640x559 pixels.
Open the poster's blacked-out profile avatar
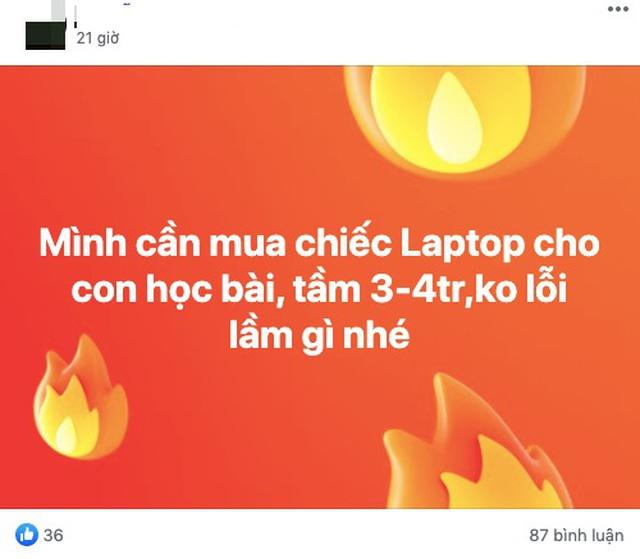(x=45, y=35)
